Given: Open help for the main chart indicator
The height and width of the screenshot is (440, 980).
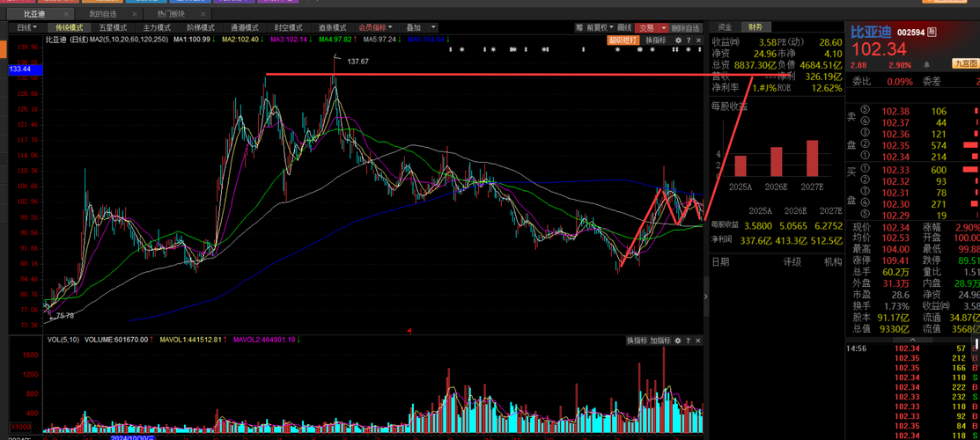Looking at the screenshot, I should point(689,40).
